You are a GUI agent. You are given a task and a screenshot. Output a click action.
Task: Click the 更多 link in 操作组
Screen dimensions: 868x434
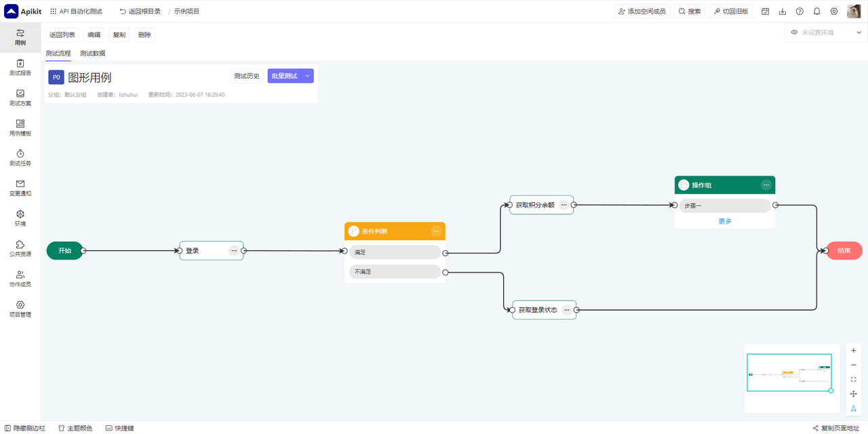pos(725,221)
